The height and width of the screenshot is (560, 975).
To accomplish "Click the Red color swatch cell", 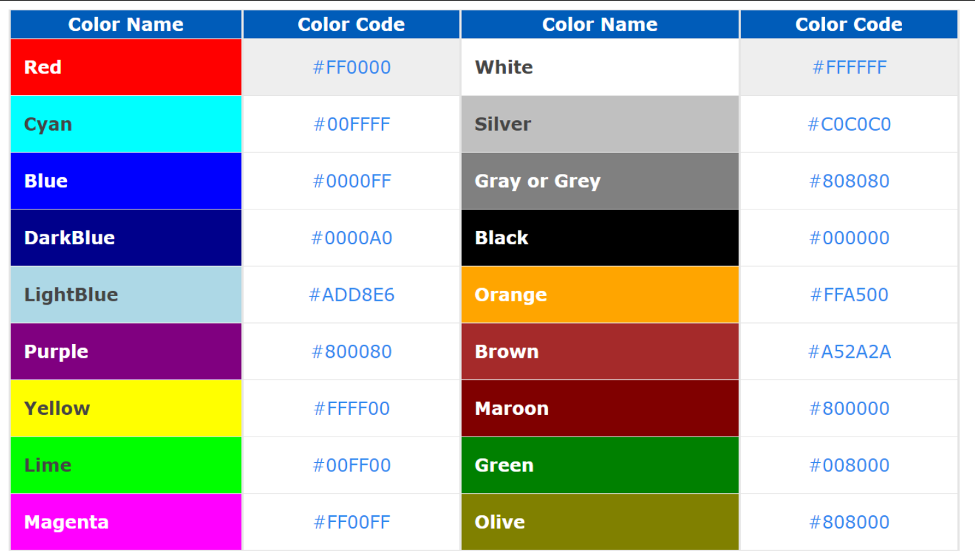I will [125, 67].
